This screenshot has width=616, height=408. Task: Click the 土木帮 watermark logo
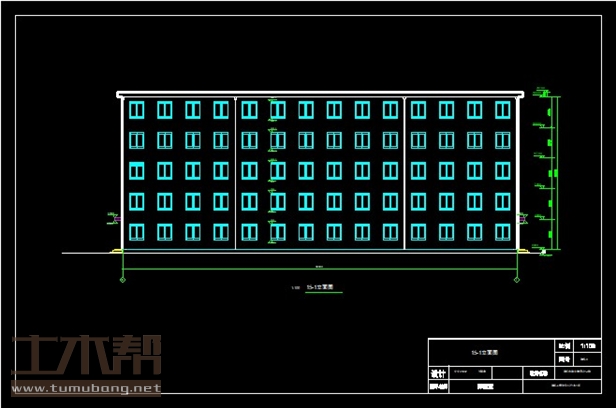pos(86,356)
